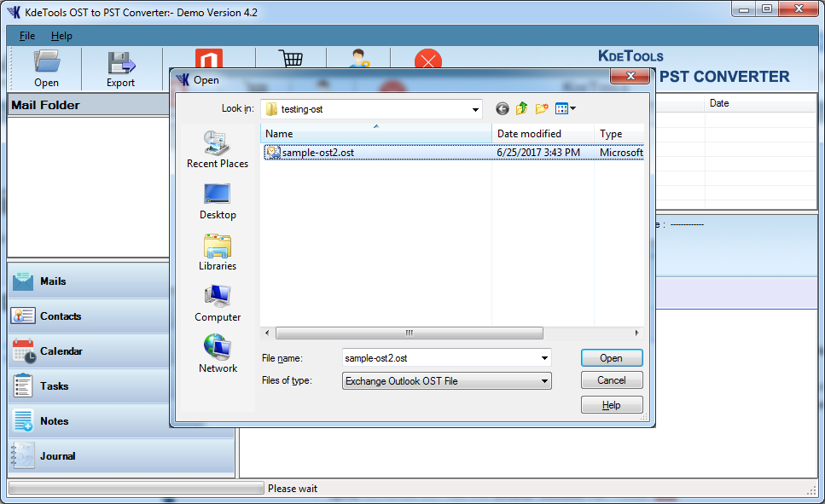Expand the Look in folder dropdown
The image size is (825, 504).
pyautogui.click(x=475, y=109)
